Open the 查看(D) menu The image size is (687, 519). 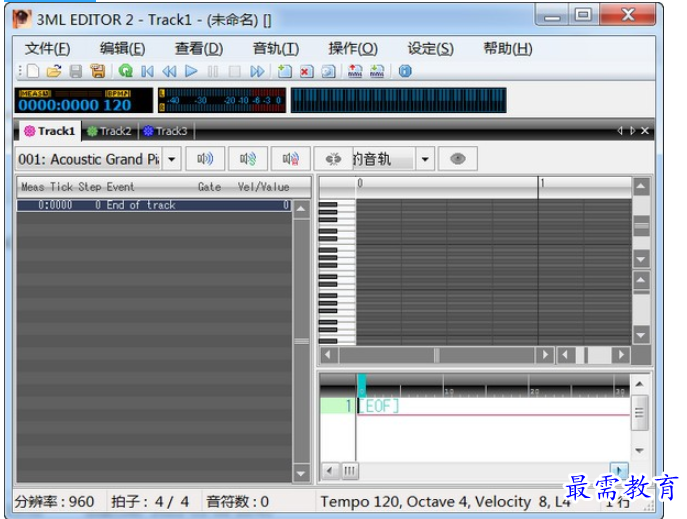199,49
